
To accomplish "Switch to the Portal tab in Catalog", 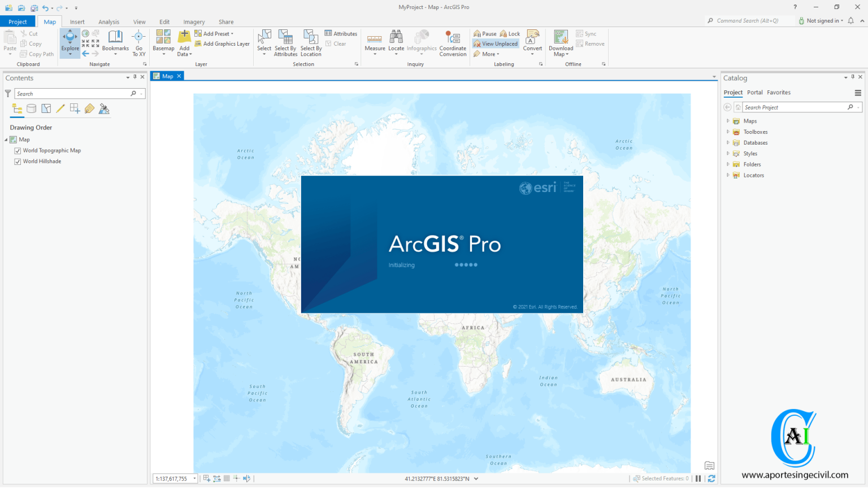I will (x=754, y=92).
